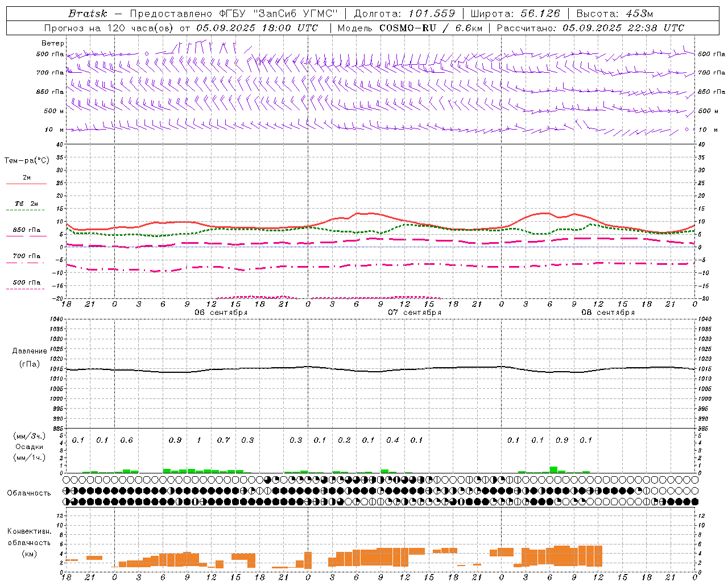Image resolution: width=728 pixels, height=582 pixels.
Task: Click the dashed line sample under "Td 2м"
Action: (26, 210)
